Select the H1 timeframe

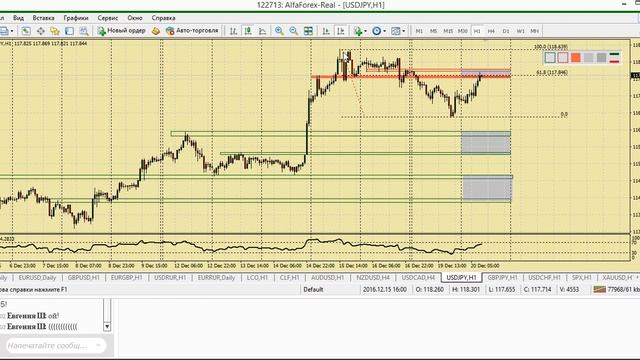coord(477,31)
